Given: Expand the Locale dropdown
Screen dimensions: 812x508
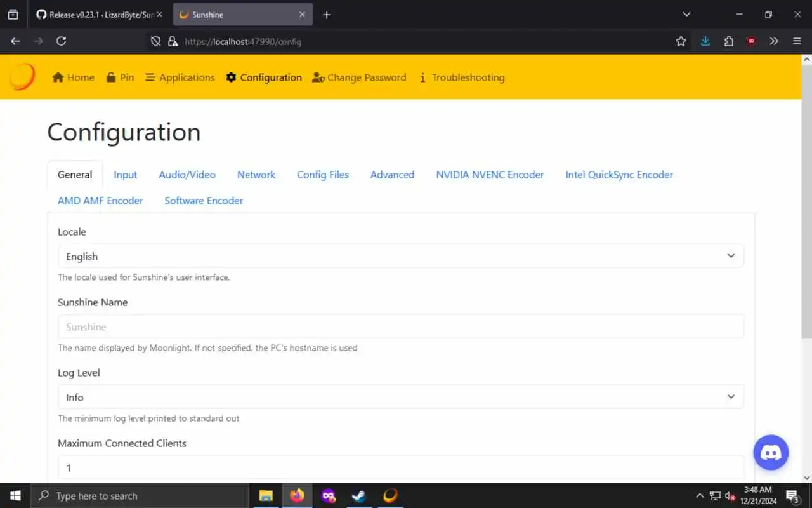Looking at the screenshot, I should [x=401, y=256].
